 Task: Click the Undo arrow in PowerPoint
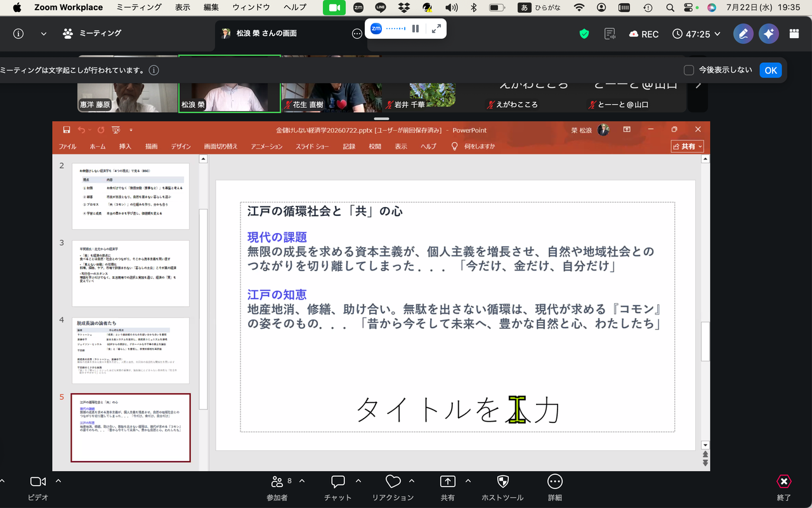[x=81, y=130]
